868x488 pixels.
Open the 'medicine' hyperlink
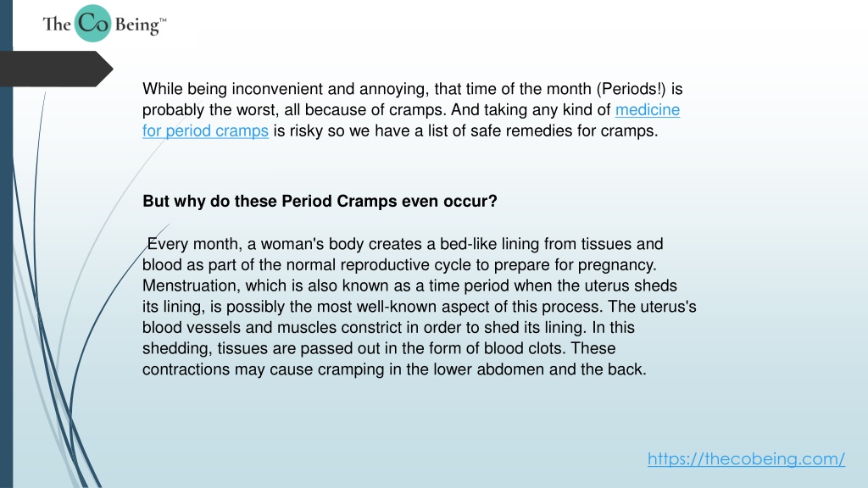[x=647, y=109]
